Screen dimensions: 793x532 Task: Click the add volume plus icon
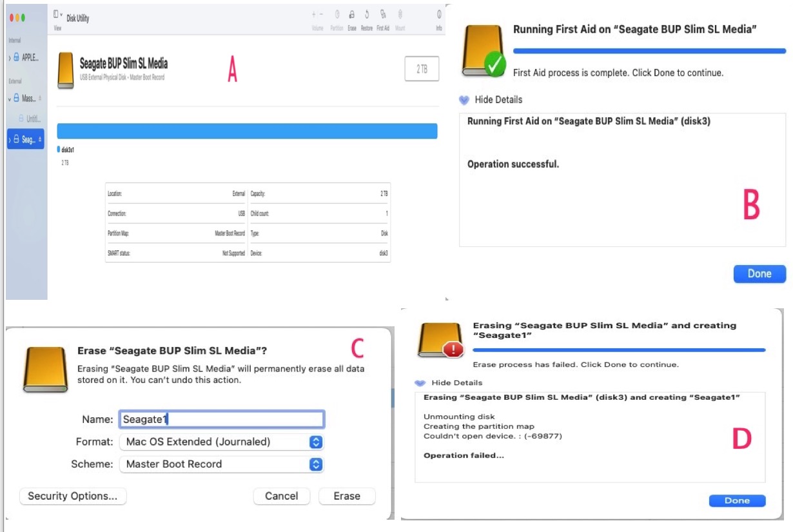point(315,14)
